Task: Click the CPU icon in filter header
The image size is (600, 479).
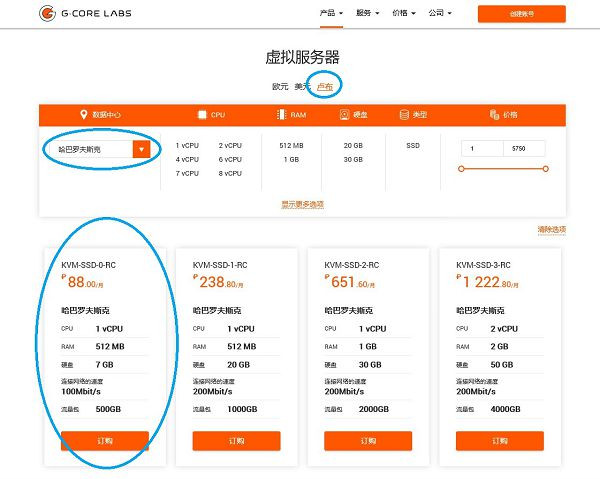Action: click(x=202, y=114)
